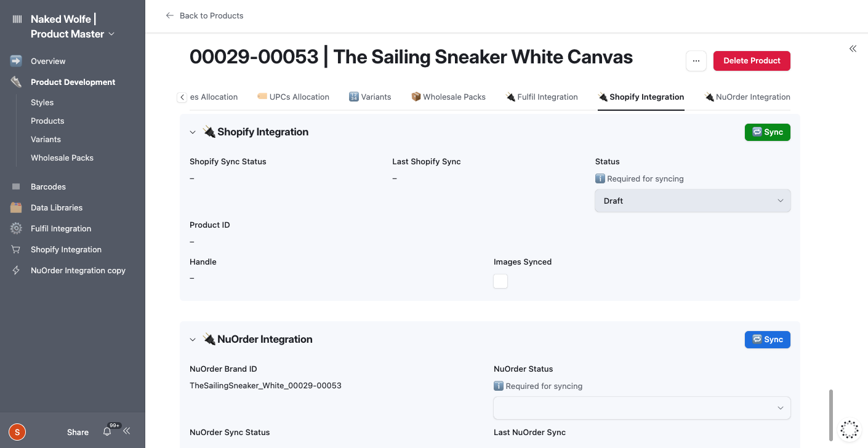Open NuOrder Integration copy sidebar item
This screenshot has width=868, height=448.
click(x=78, y=270)
